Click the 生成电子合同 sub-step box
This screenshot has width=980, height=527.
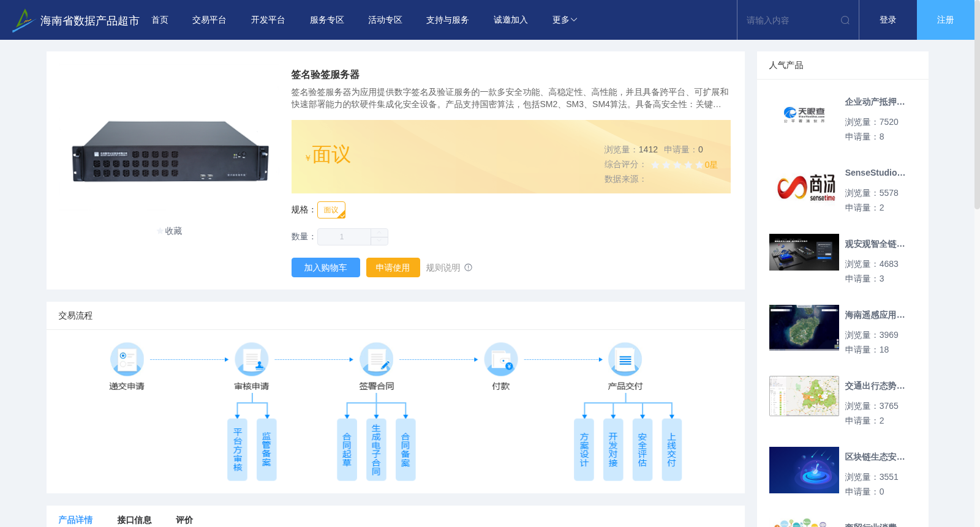(376, 450)
